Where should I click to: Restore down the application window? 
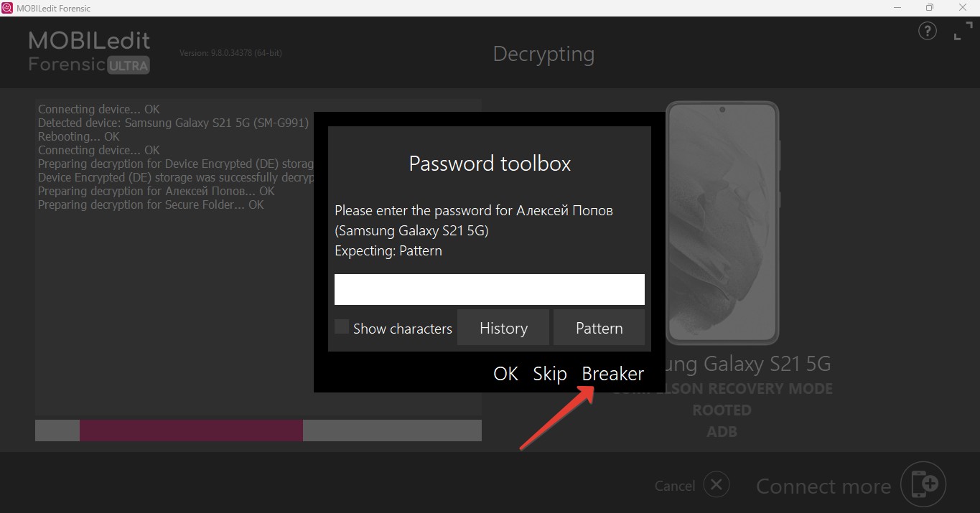(x=930, y=8)
